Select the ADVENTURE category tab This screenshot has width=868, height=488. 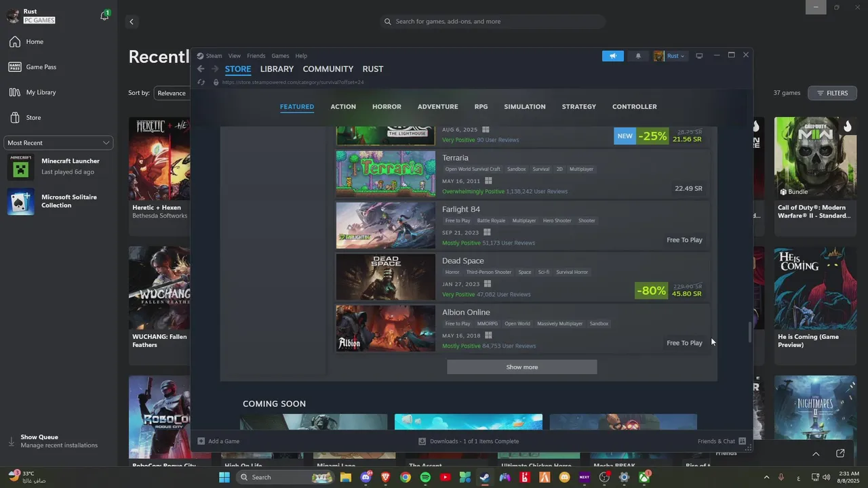(438, 106)
